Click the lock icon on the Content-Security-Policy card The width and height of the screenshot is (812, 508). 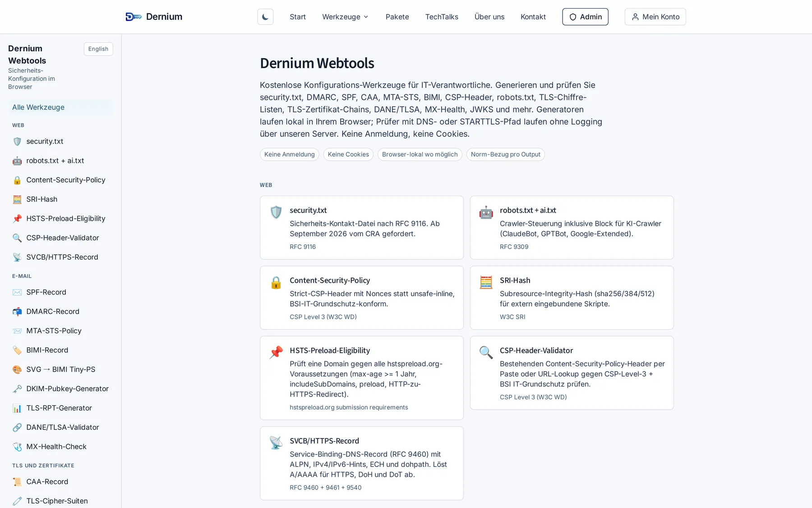[x=276, y=282]
